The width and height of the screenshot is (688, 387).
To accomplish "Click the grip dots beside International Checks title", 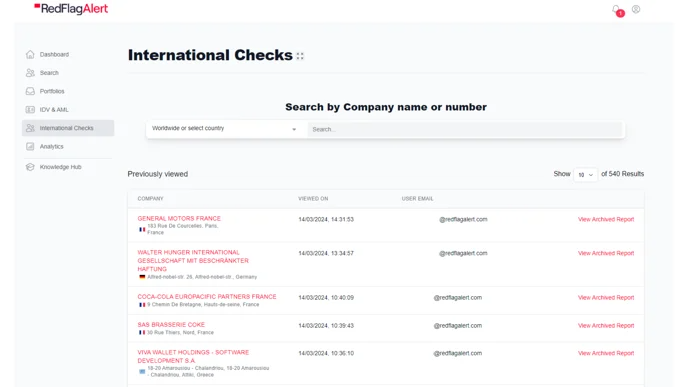I will point(300,56).
